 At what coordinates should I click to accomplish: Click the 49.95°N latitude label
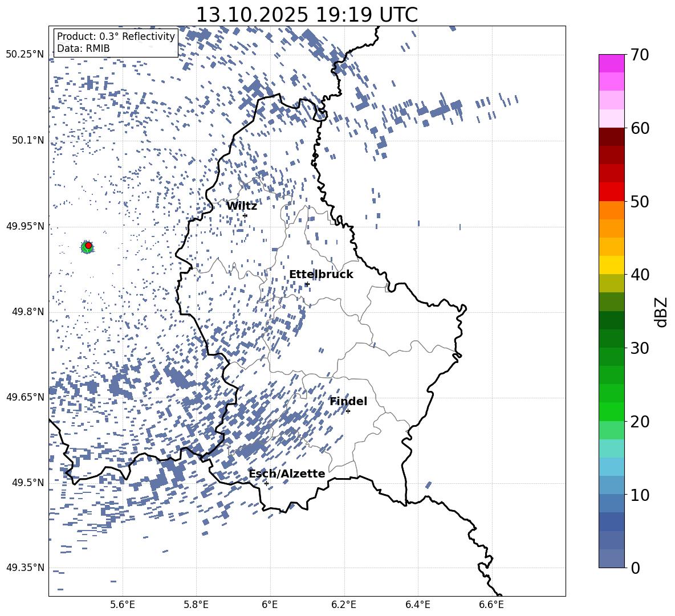pyautogui.click(x=25, y=226)
